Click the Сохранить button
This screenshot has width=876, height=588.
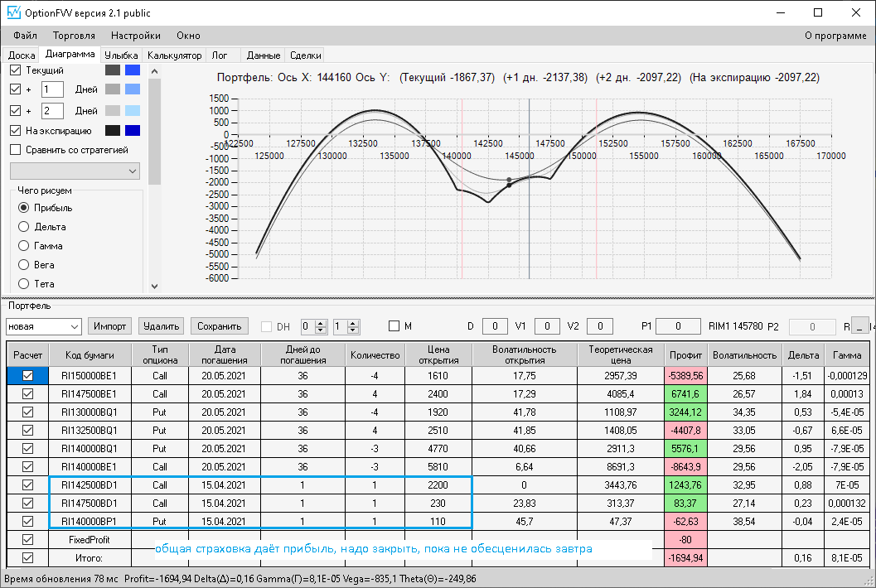tap(219, 326)
